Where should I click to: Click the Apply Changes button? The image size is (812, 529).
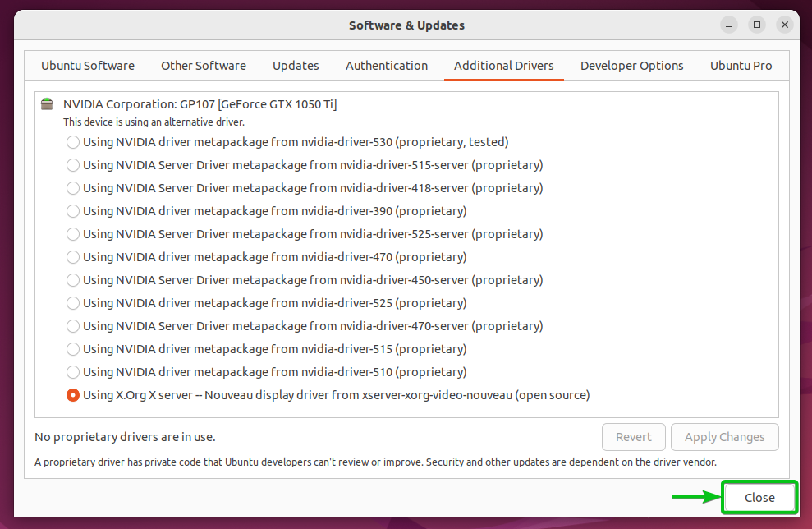[x=724, y=437]
